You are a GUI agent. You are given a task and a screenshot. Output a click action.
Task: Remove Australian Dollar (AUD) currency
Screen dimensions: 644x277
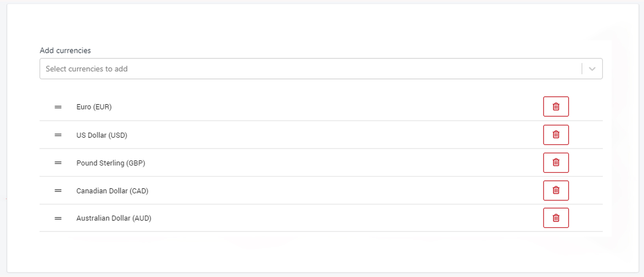pos(556,218)
